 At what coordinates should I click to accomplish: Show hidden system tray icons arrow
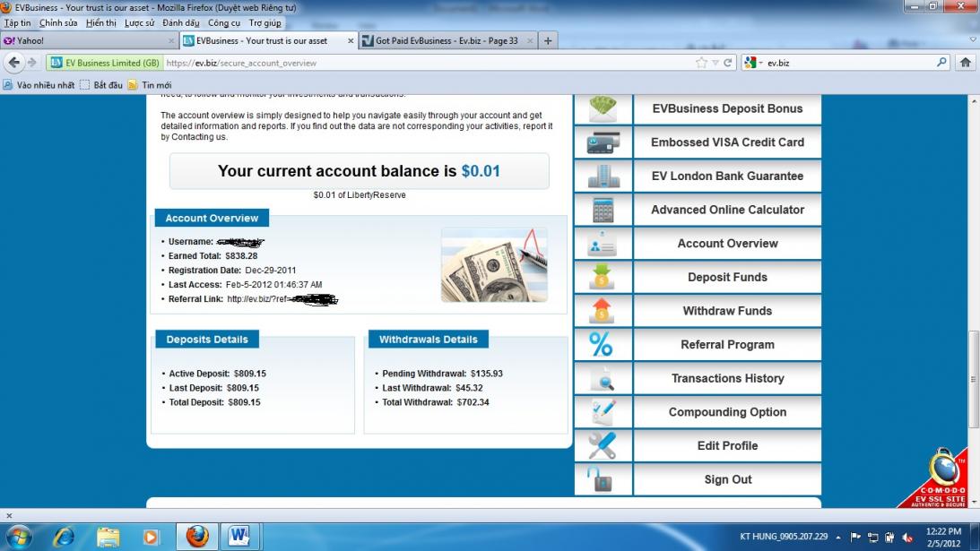tap(838, 537)
